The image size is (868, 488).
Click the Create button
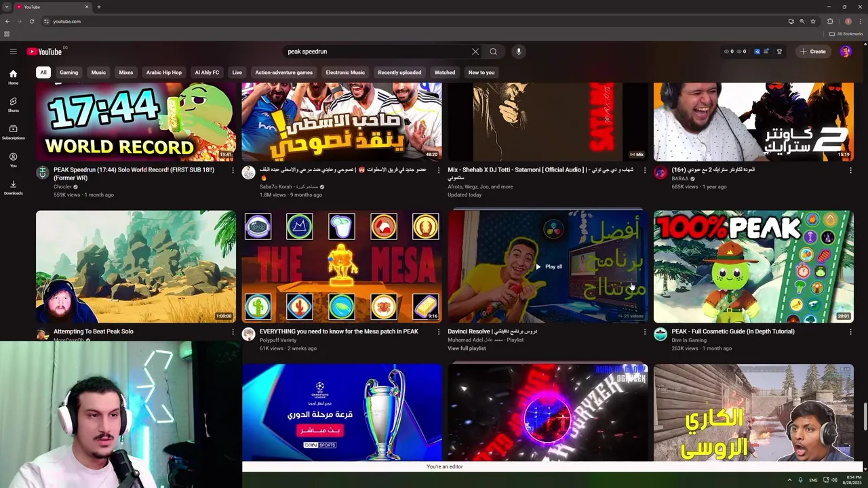pos(812,52)
